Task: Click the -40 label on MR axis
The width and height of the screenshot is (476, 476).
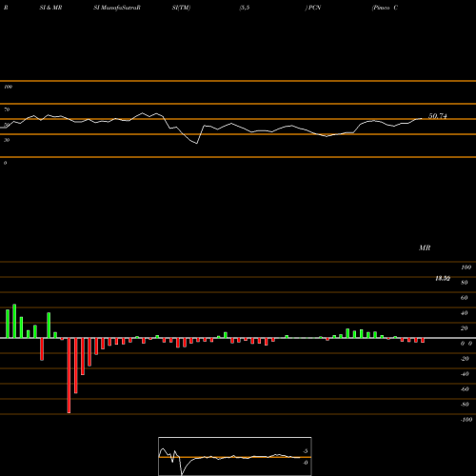Action: coord(465,374)
